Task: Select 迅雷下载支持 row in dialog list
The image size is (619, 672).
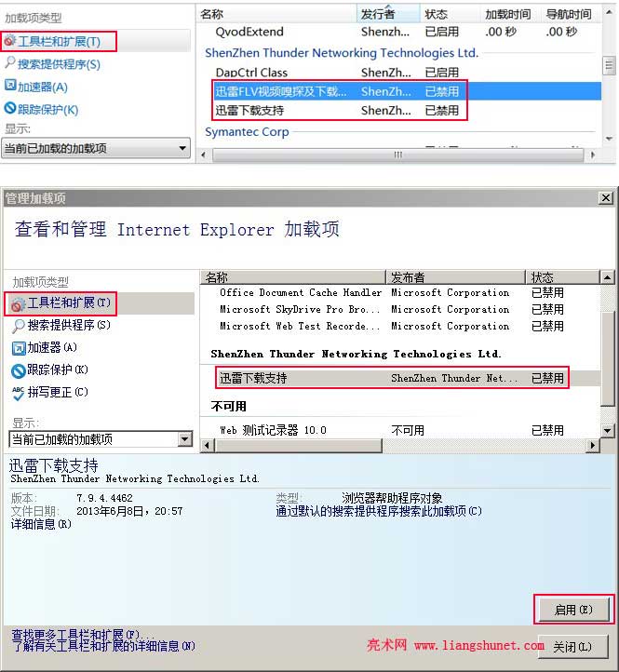Action: [400, 378]
